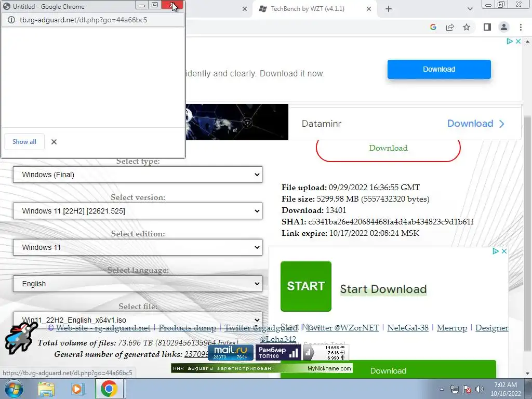Click the green Download bar at bottom
532x399 pixels.
click(388, 370)
